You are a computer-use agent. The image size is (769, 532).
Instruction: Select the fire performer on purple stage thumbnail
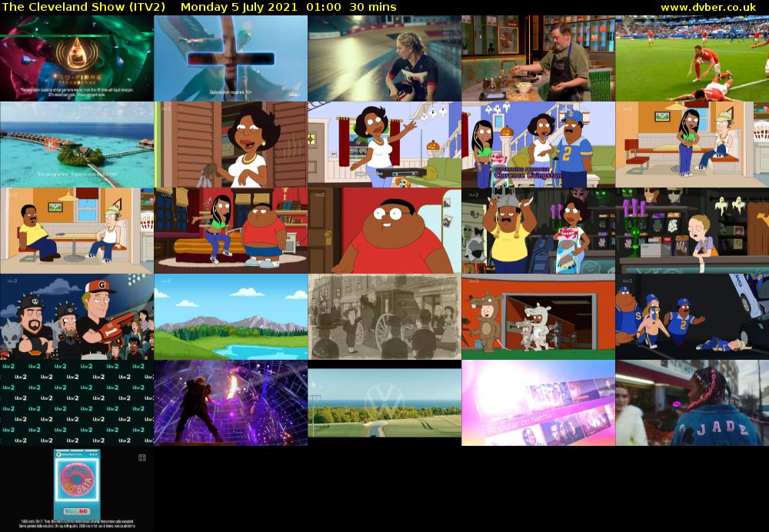pyautogui.click(x=231, y=403)
